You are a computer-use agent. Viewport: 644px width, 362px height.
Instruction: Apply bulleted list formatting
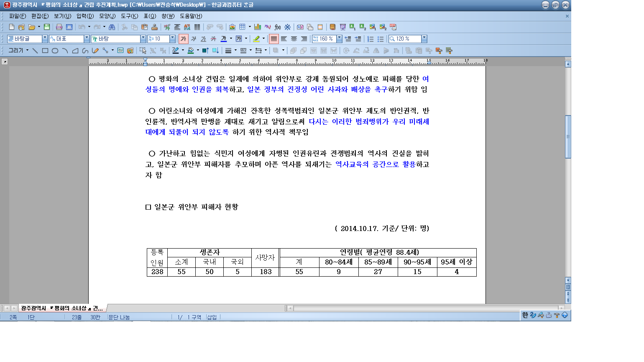click(x=381, y=39)
